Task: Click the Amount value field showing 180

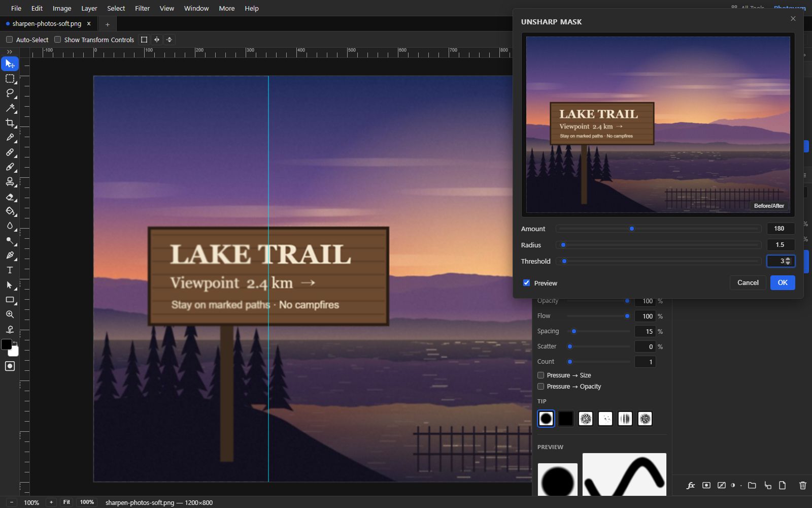Action: tap(781, 229)
